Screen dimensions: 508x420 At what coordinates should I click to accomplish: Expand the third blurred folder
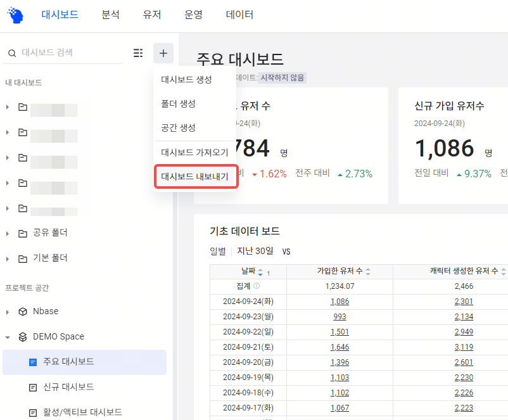point(8,158)
